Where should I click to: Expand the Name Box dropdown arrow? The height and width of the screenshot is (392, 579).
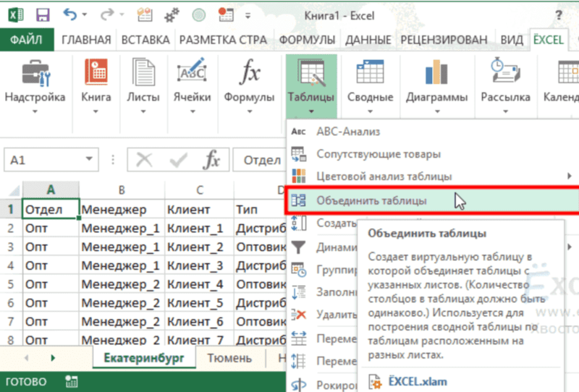point(90,160)
